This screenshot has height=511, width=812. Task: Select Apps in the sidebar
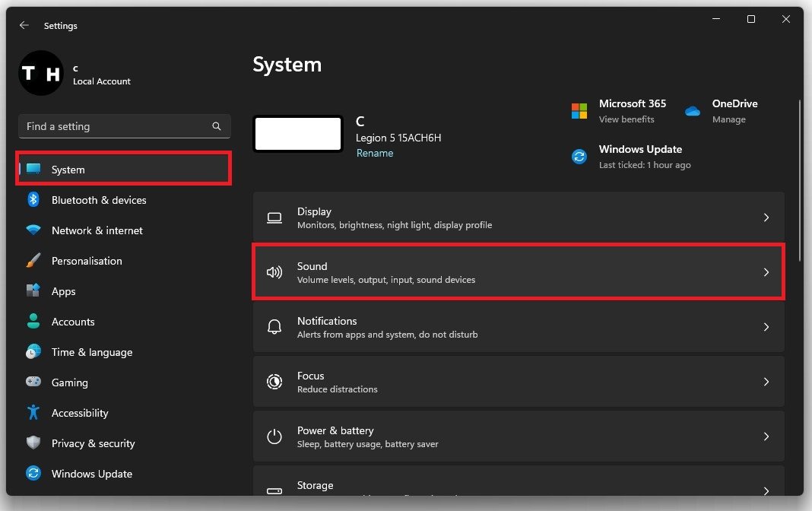coord(63,291)
